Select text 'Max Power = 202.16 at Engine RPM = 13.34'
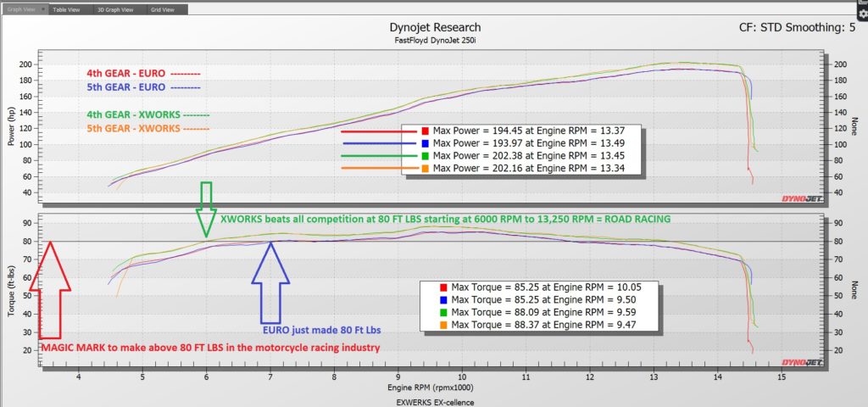This screenshot has width=868, height=407. [530, 169]
